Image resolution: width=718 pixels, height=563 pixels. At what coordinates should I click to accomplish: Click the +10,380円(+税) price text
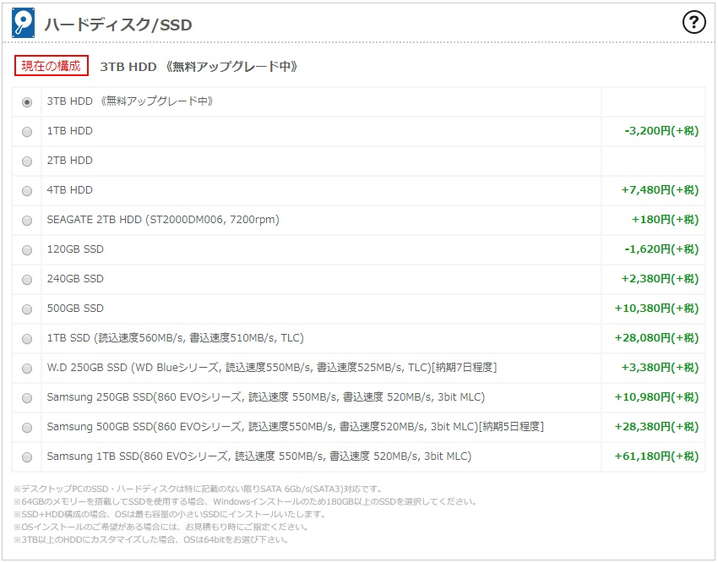[656, 309]
